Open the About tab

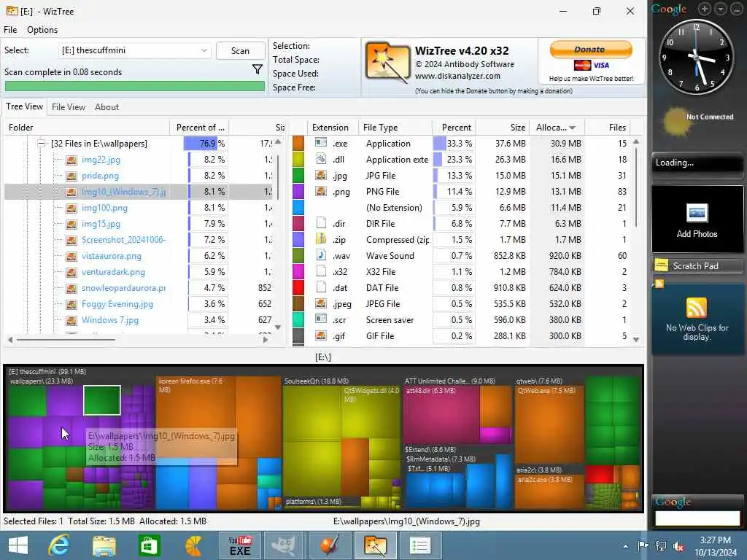click(107, 107)
